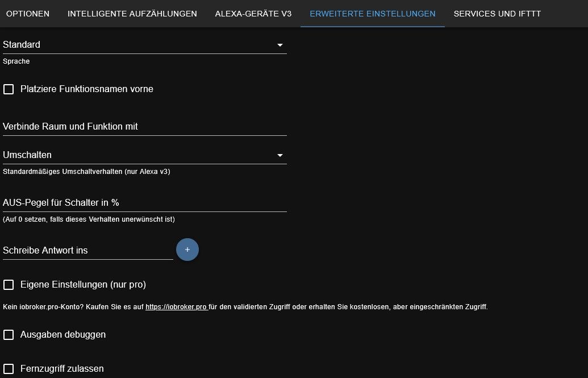Image resolution: width=588 pixels, height=378 pixels.
Task: Open the Sprache dropdown showing Standard
Action: coord(145,45)
